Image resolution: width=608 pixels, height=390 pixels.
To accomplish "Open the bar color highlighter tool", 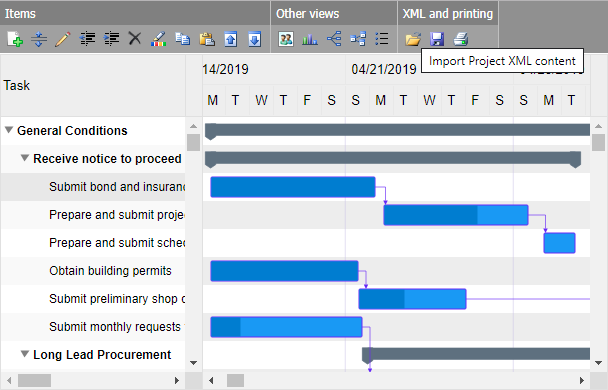I will (159, 39).
